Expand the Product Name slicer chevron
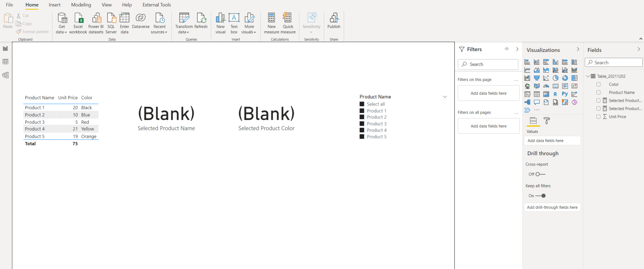Image resolution: width=644 pixels, height=269 pixels. (x=445, y=97)
